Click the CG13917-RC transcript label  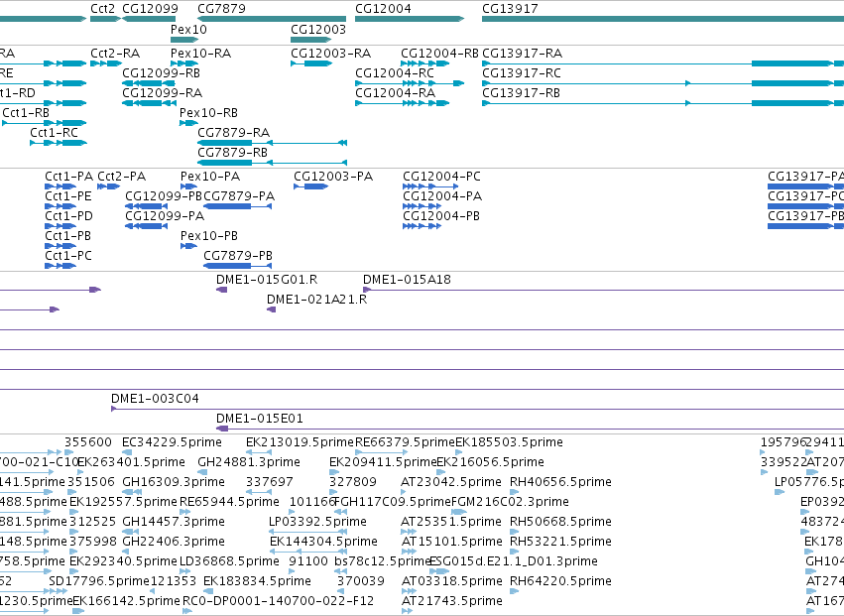pos(522,73)
